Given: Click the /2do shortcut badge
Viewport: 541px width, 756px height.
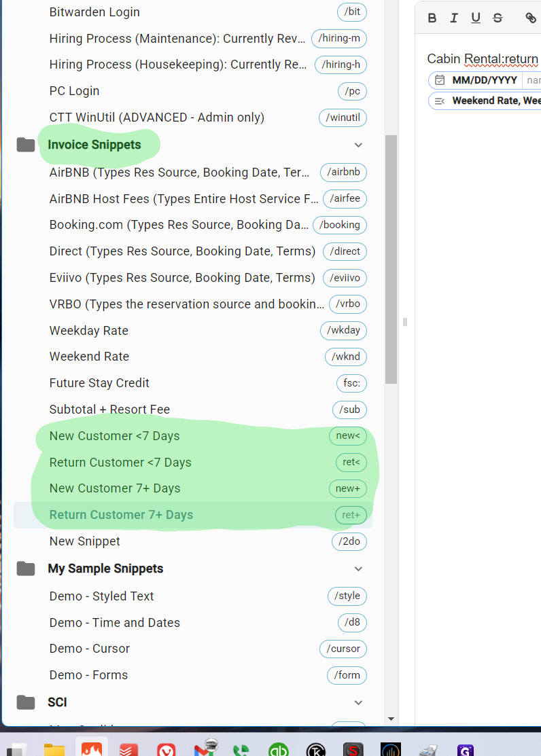Looking at the screenshot, I should [x=349, y=541].
